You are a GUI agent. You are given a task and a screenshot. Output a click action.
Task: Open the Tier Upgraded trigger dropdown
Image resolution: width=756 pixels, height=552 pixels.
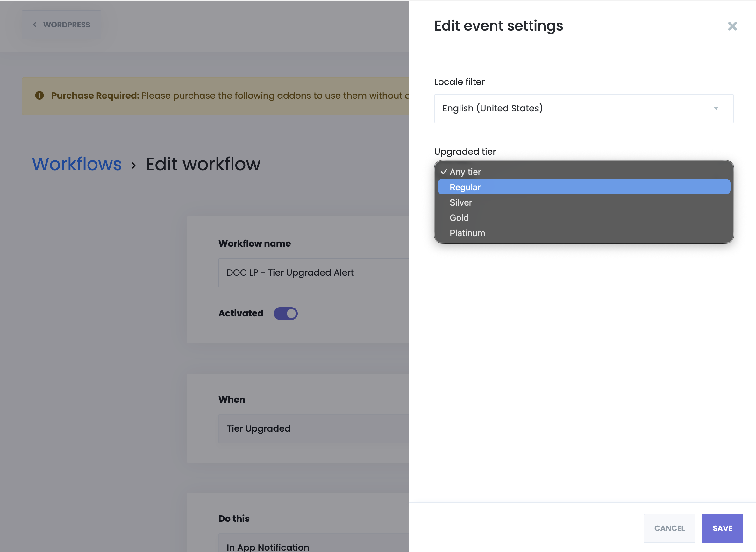[x=313, y=429]
